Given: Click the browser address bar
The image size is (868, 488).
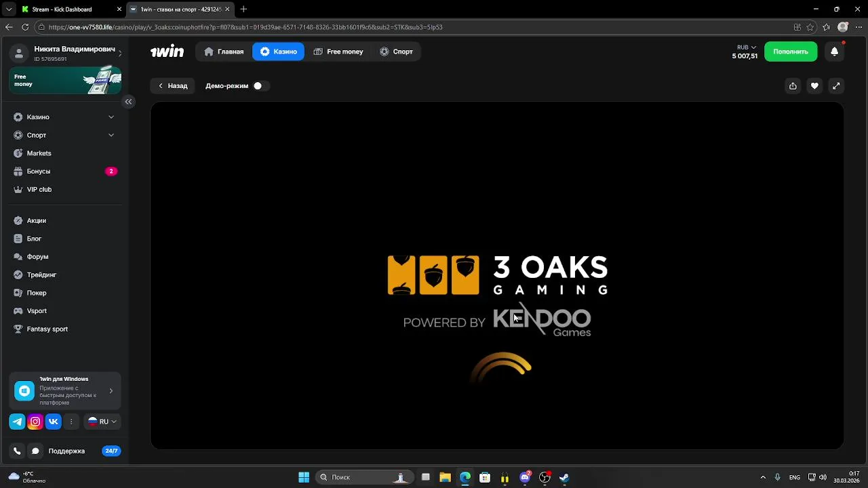Looking at the screenshot, I should coord(414,27).
